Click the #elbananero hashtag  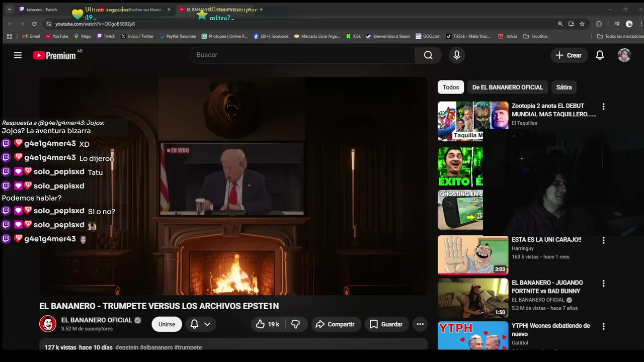[x=156, y=347]
